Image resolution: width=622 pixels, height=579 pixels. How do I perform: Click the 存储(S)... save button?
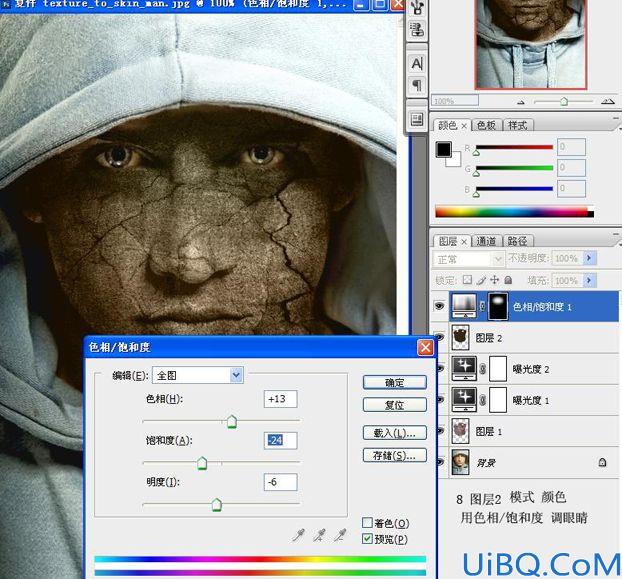(x=395, y=455)
